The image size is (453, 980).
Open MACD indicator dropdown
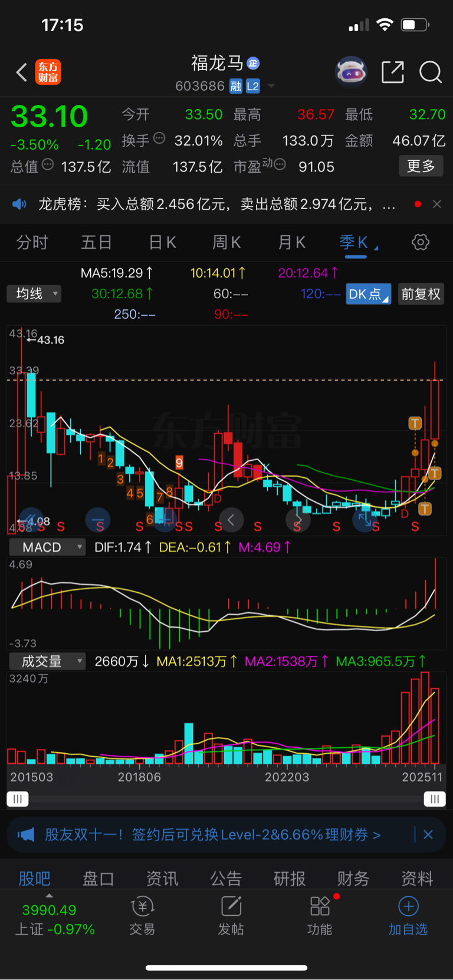pos(47,547)
